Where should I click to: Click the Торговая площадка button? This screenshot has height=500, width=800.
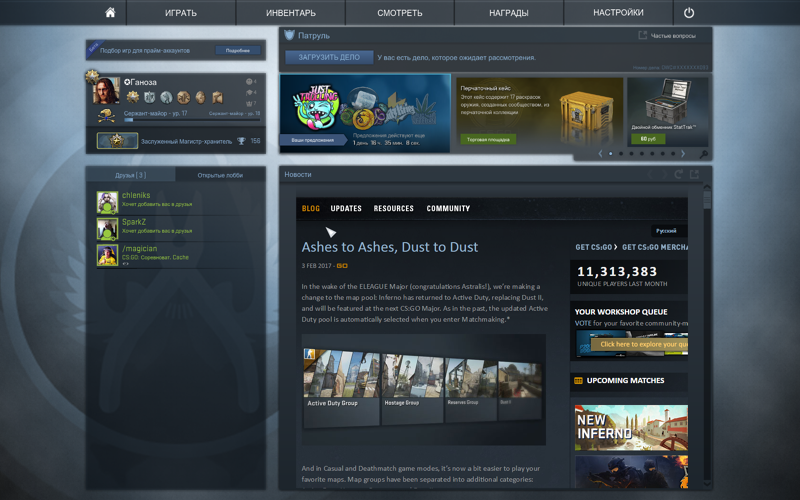coord(488,139)
